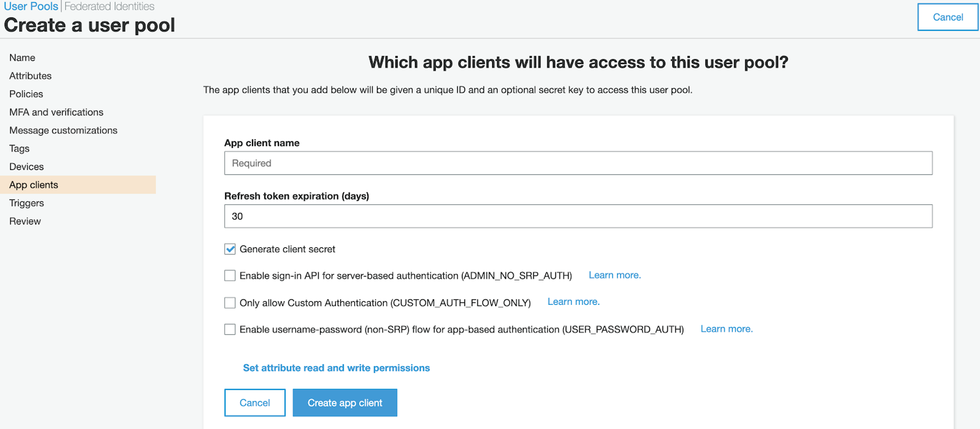Enable USER_PASSWORD_AUTH flow checkbox
980x429 pixels.
pos(230,329)
